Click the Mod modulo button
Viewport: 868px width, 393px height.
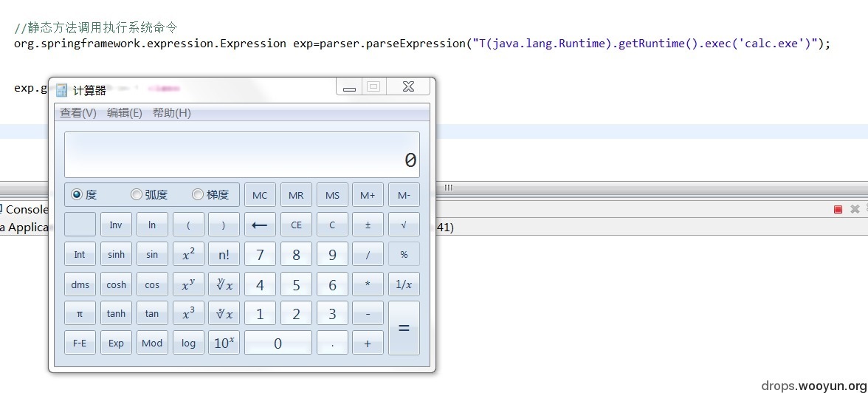pyautogui.click(x=152, y=343)
